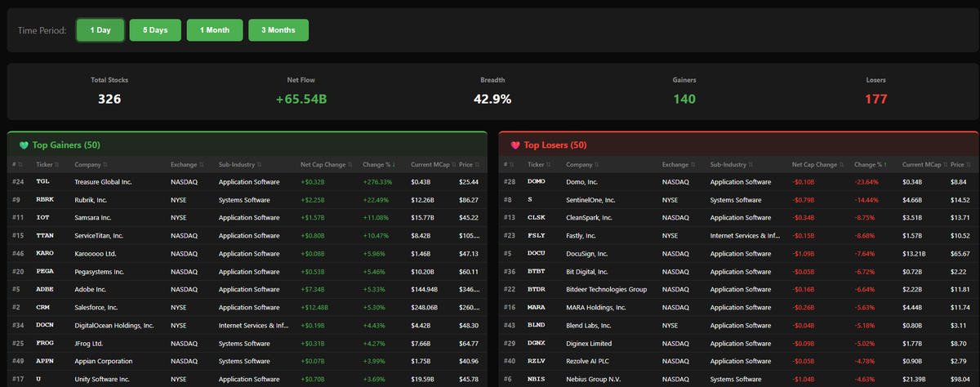Click the $21.39B market cap value
This screenshot has width=980, height=387.
[915, 379]
